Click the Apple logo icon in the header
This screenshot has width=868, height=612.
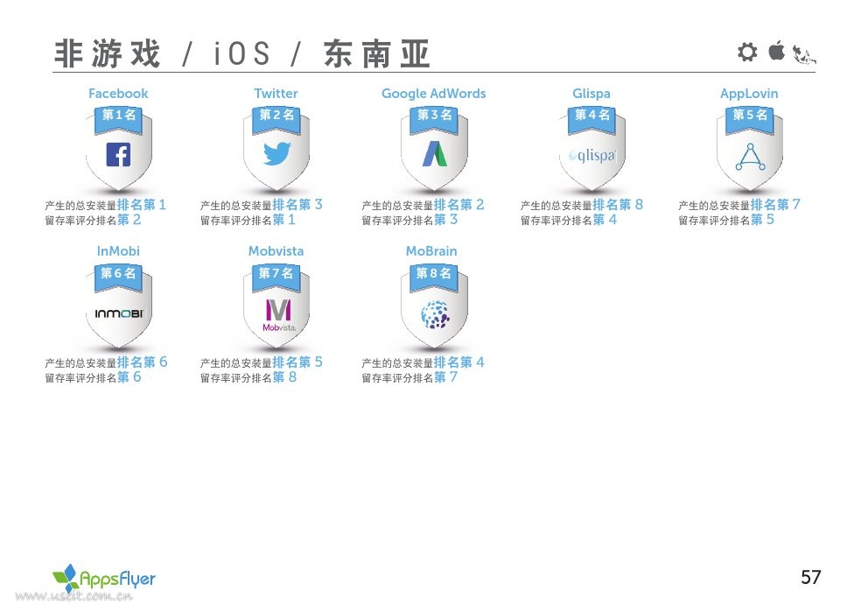click(x=777, y=51)
